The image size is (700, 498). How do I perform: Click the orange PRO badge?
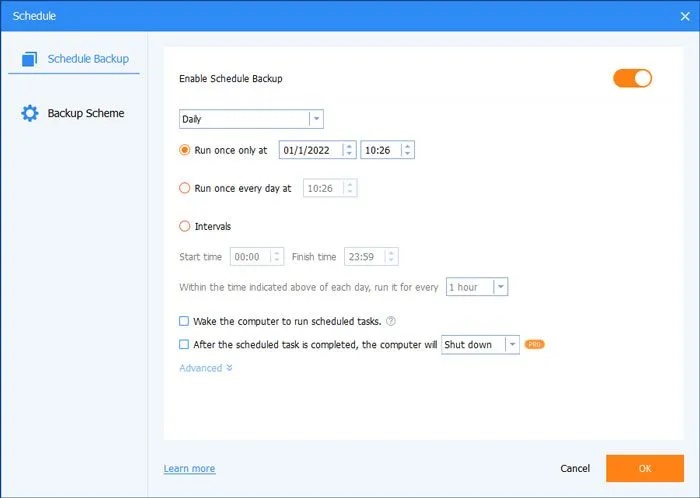point(534,344)
